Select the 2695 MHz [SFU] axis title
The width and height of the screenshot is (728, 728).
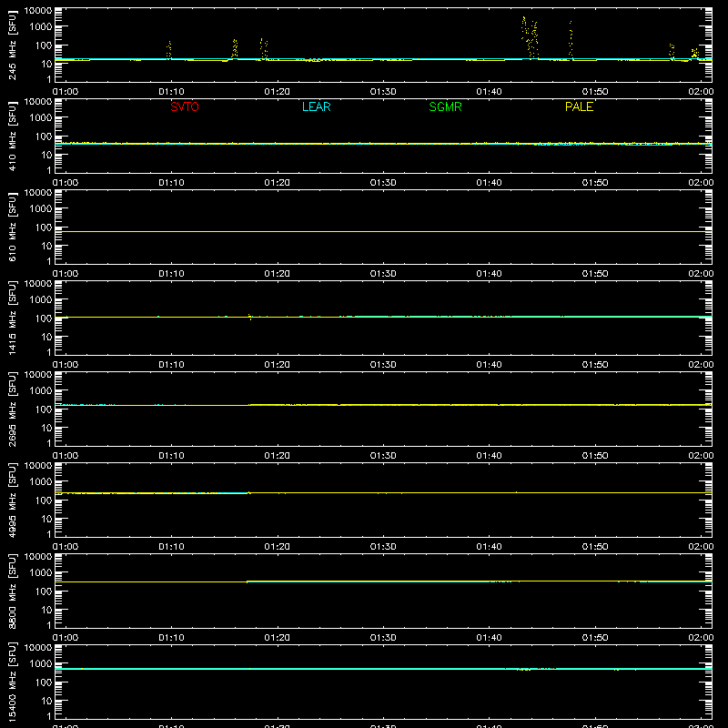pyautogui.click(x=12, y=409)
